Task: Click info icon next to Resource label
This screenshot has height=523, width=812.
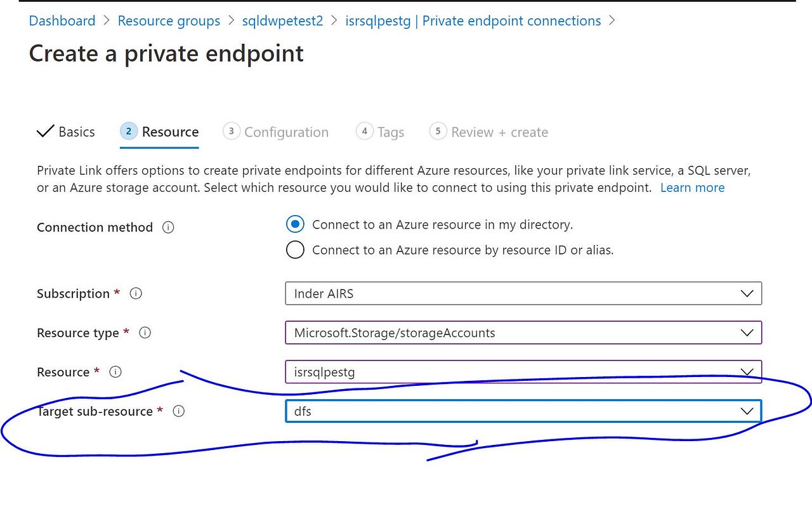Action: coord(115,372)
